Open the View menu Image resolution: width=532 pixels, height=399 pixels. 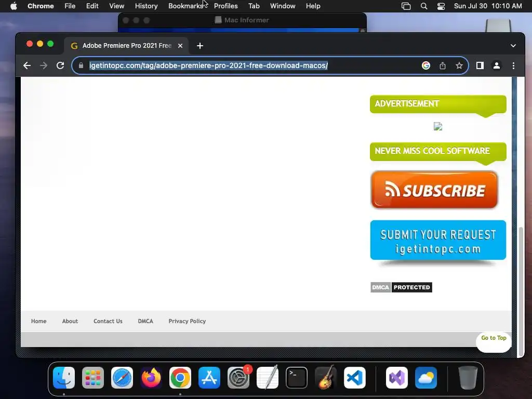(117, 6)
